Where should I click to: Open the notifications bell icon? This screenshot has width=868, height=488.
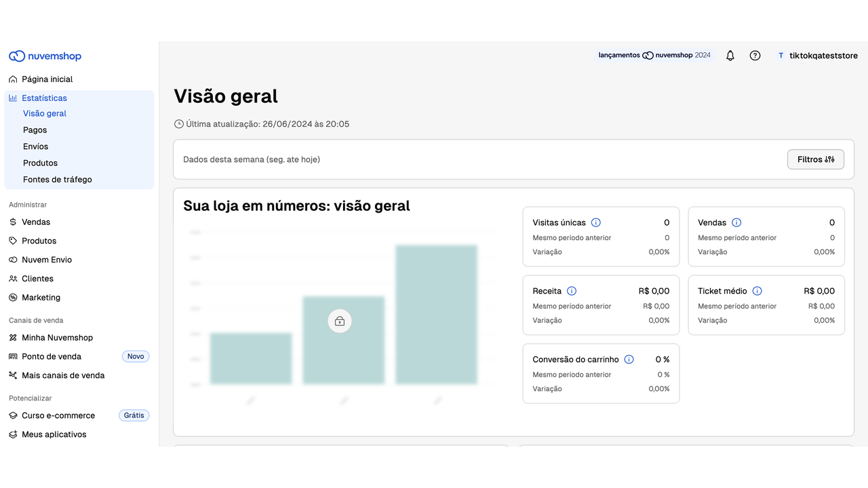[x=730, y=56]
